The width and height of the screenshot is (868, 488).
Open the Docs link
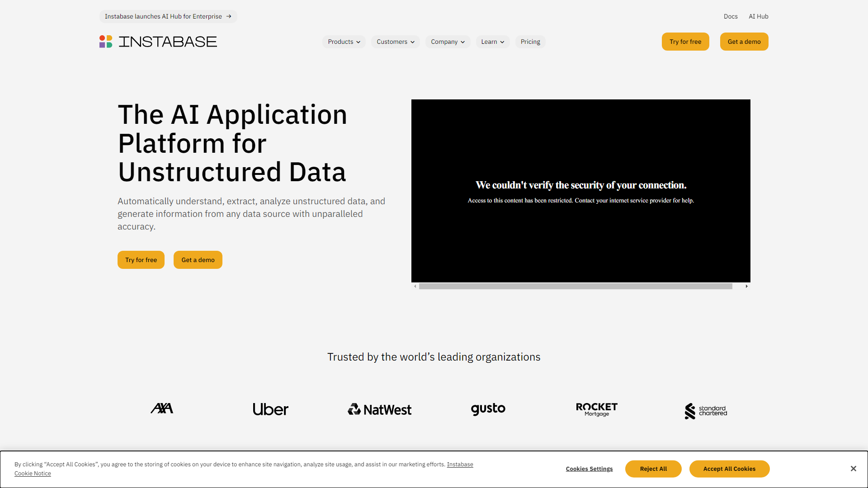731,16
